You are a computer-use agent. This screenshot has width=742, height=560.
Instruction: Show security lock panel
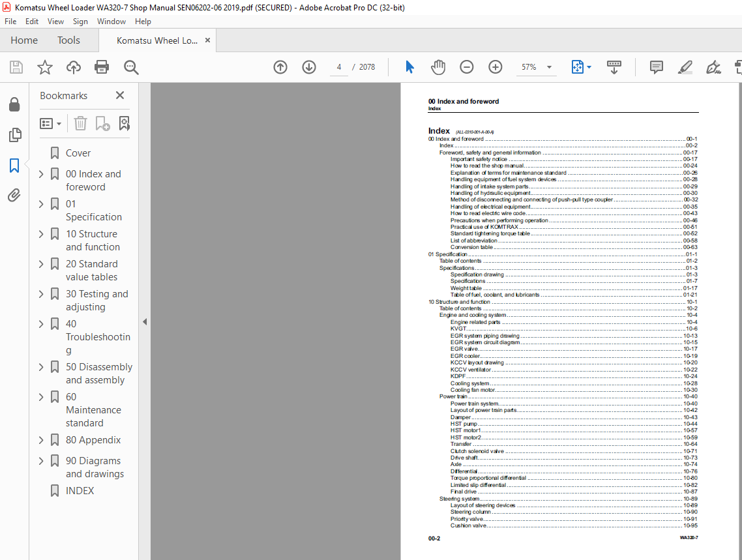pyautogui.click(x=14, y=104)
